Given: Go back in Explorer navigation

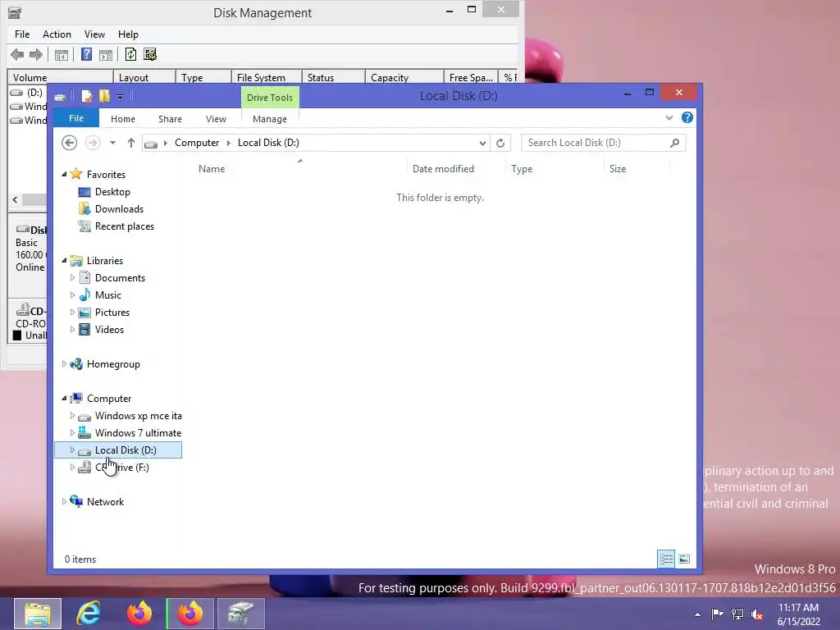Looking at the screenshot, I should (x=69, y=143).
